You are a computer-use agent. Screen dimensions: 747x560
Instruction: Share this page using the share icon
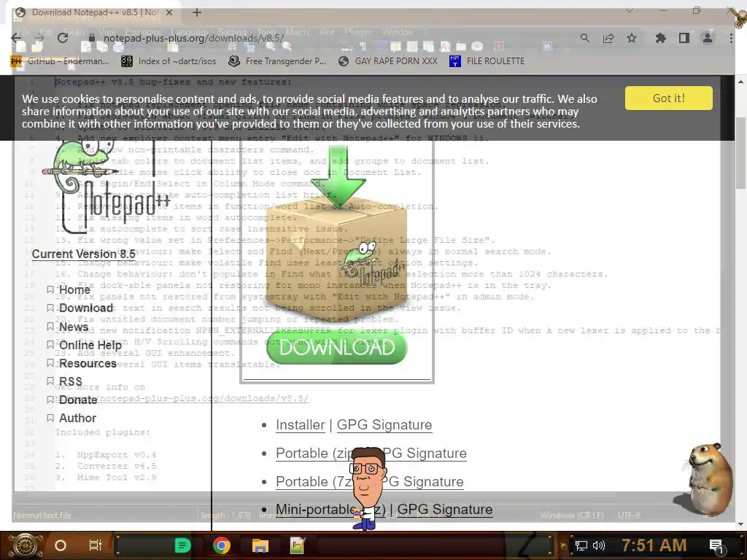coord(608,38)
